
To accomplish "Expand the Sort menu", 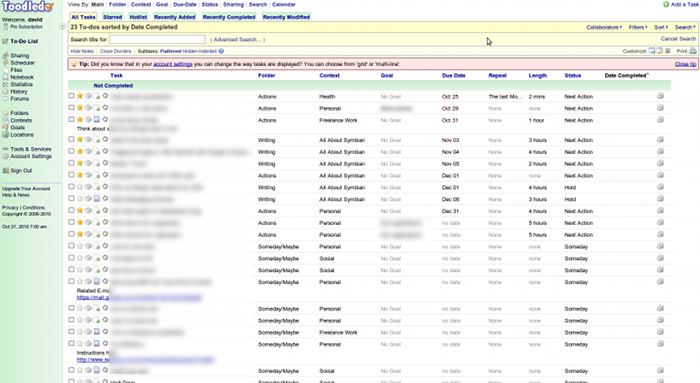I will pos(661,27).
